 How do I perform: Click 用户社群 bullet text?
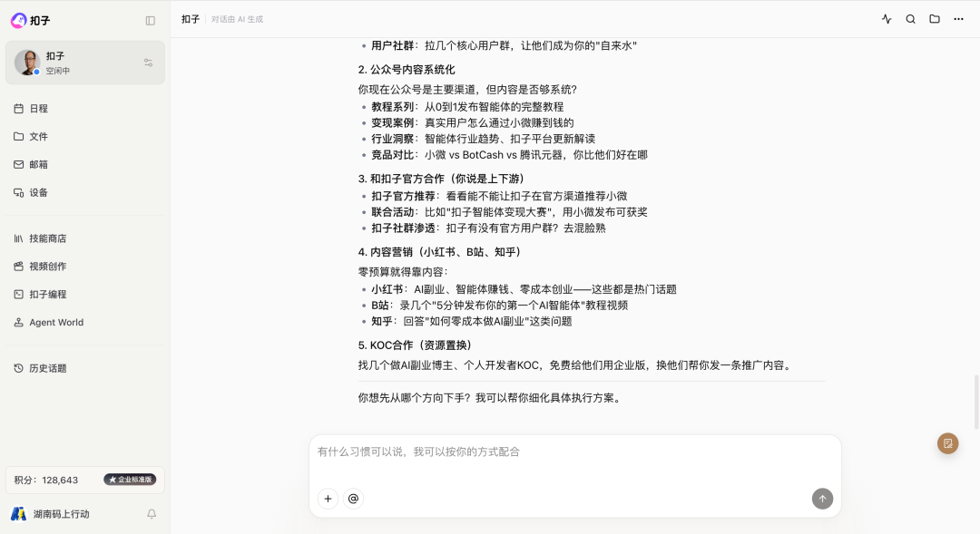[x=504, y=45]
